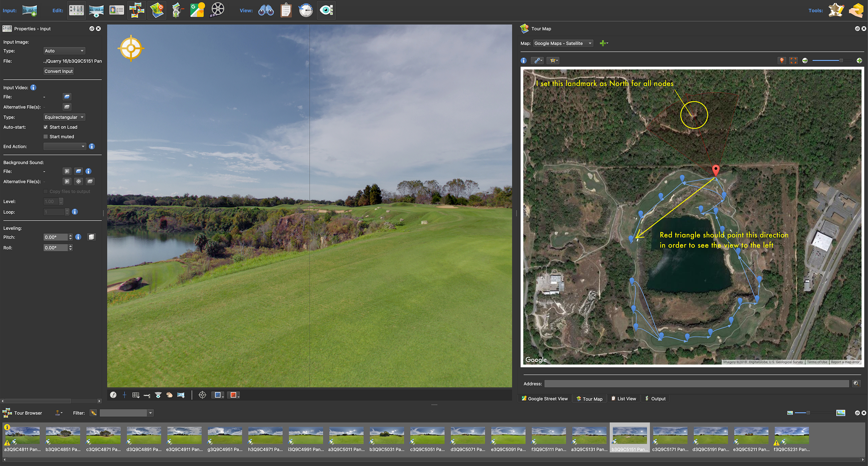The height and width of the screenshot is (466, 868).
Task: Click the red active node pin on map
Action: point(716,170)
